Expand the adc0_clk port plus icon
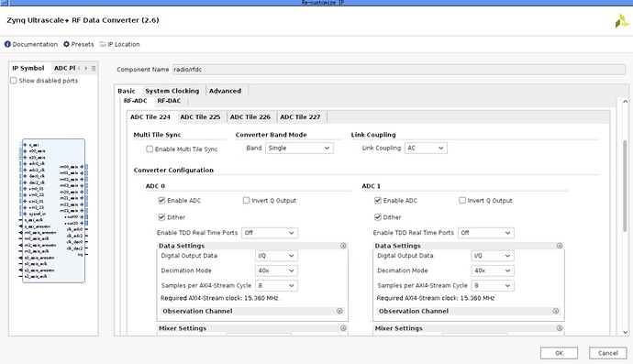The height and width of the screenshot is (364, 633). point(25,163)
